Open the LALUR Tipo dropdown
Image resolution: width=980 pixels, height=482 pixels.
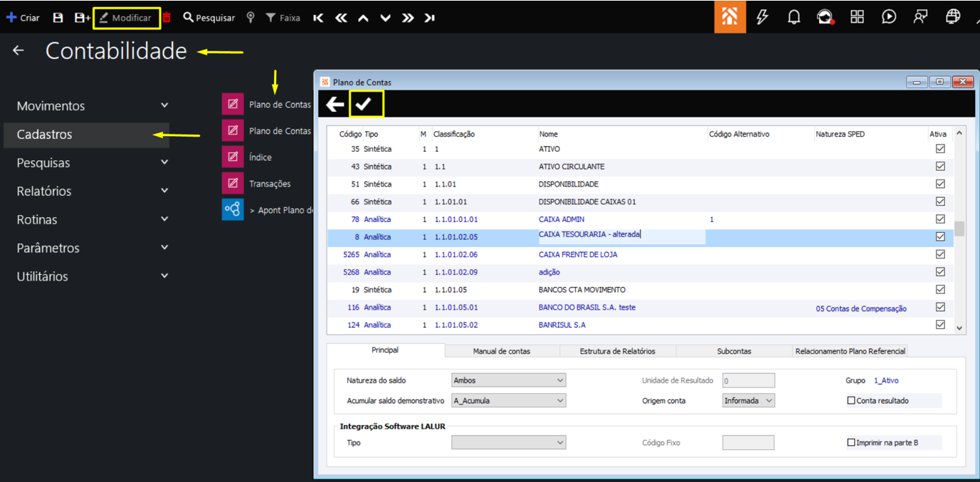point(509,443)
